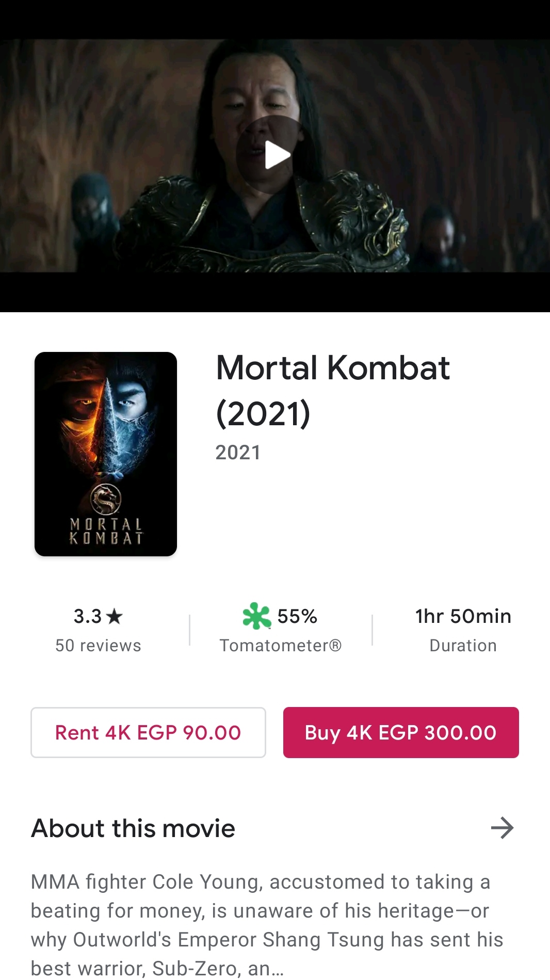
Task: Click the Rent 4K EGP 90.00 button
Action: pos(148,732)
